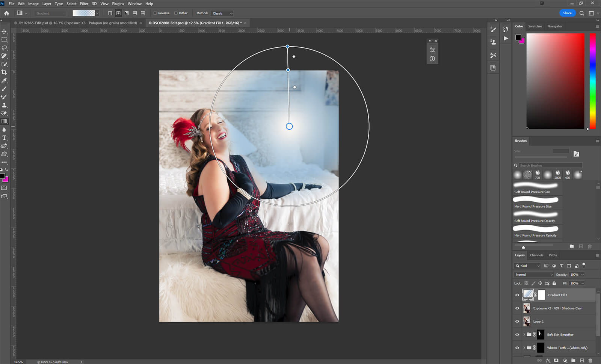Select the Layer 1 layer thumbnail

click(527, 322)
